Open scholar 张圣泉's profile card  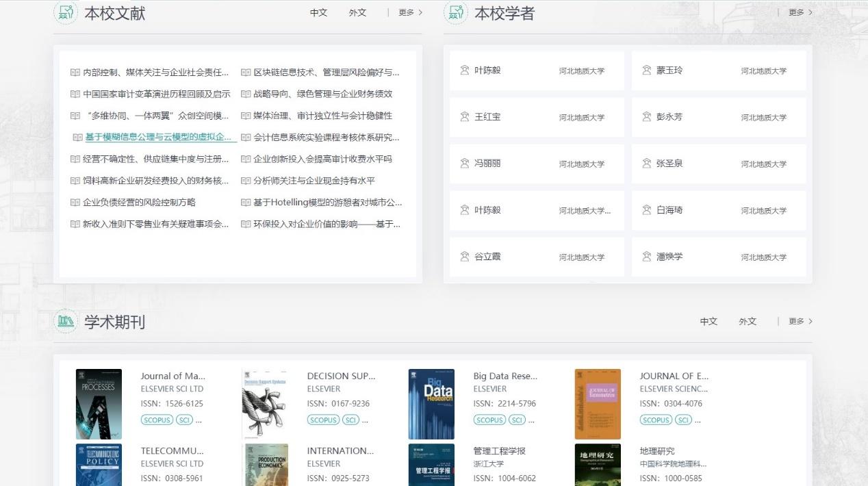[718, 164]
